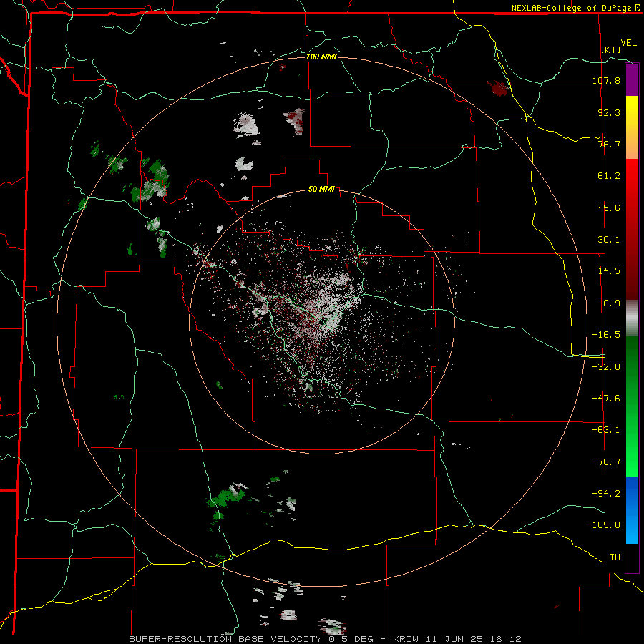Viewport: 644px width, 644px height.
Task: Click the 92.3 velocity scale value
Action: [x=609, y=112]
